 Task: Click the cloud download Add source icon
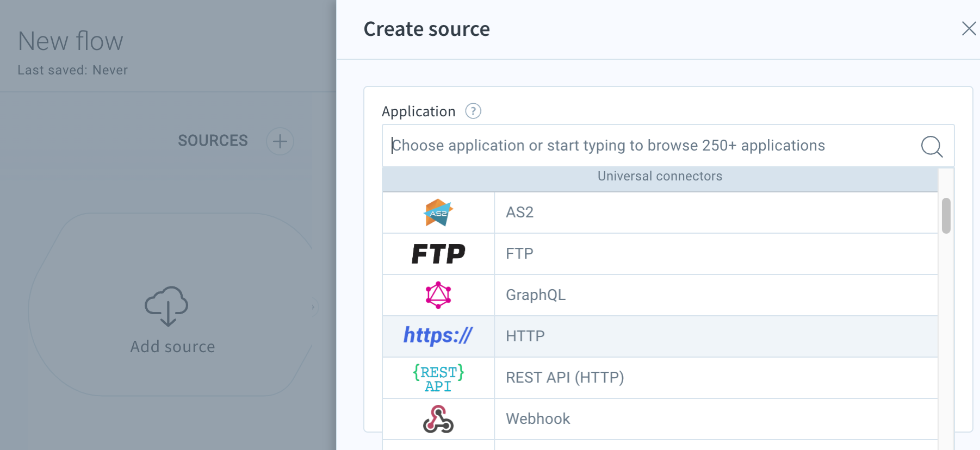coord(167,306)
